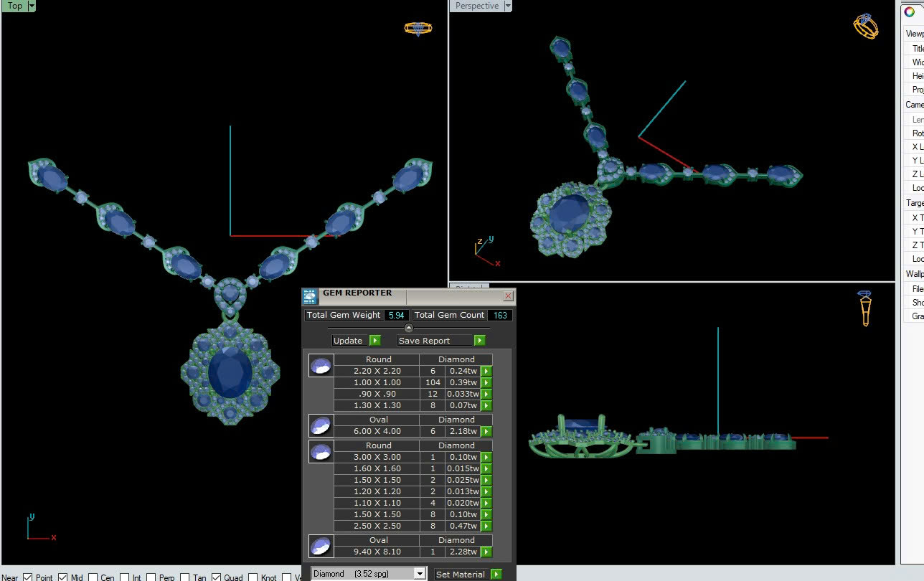Viewport: 924px width, 581px height.
Task: Click the ring icon in Perspective viewport
Action: (x=865, y=27)
